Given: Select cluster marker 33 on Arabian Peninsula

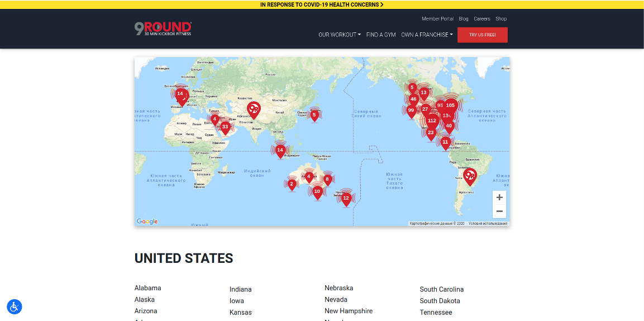Looking at the screenshot, I should (x=225, y=128).
